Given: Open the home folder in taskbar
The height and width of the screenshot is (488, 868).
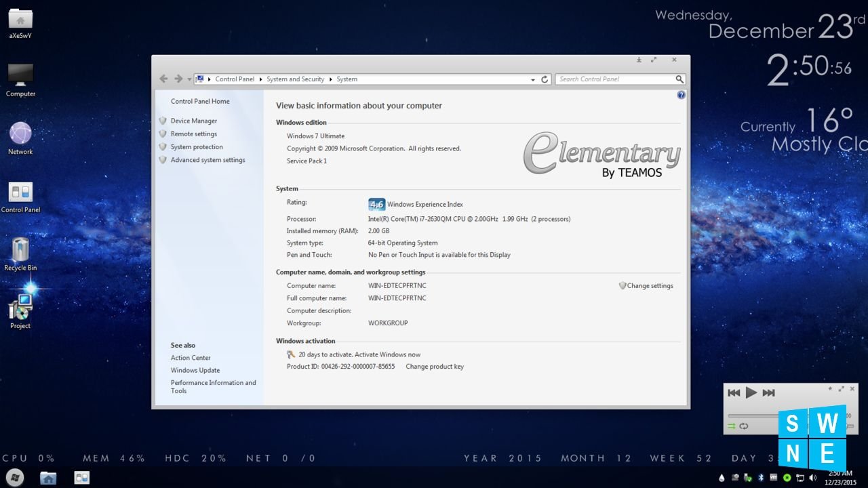Looking at the screenshot, I should point(48,478).
